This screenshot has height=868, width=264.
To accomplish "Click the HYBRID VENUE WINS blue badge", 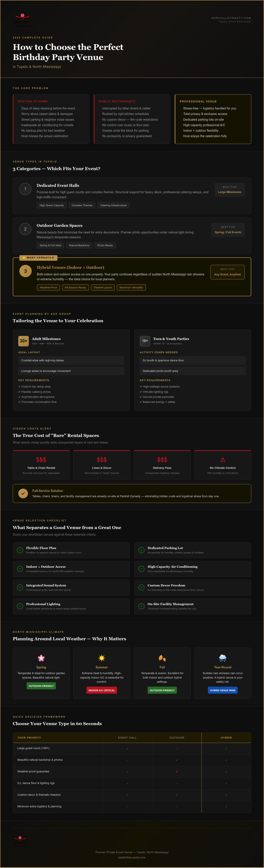I will click(x=222, y=690).
